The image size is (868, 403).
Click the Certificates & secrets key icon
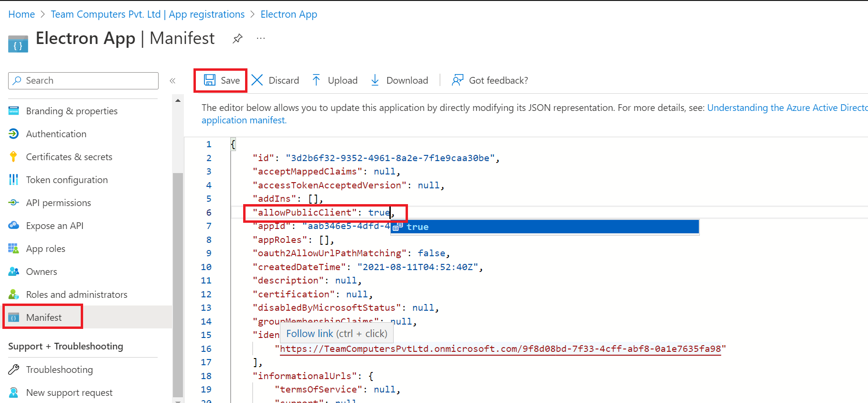(x=13, y=157)
